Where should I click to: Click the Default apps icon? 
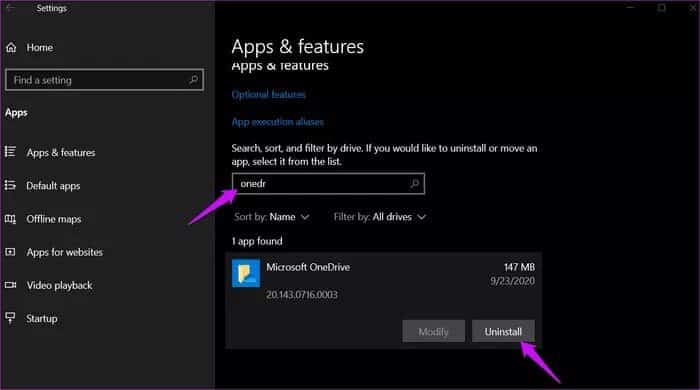point(10,185)
